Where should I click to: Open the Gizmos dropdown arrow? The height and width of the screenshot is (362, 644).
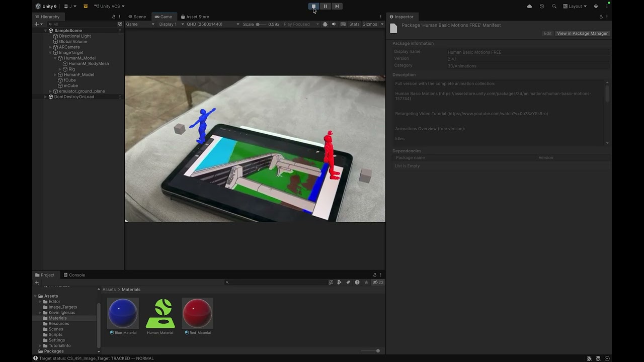tap(382, 24)
